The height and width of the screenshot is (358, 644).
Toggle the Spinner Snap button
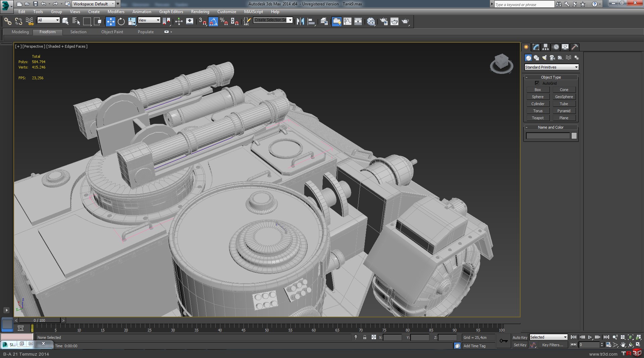[x=234, y=21]
